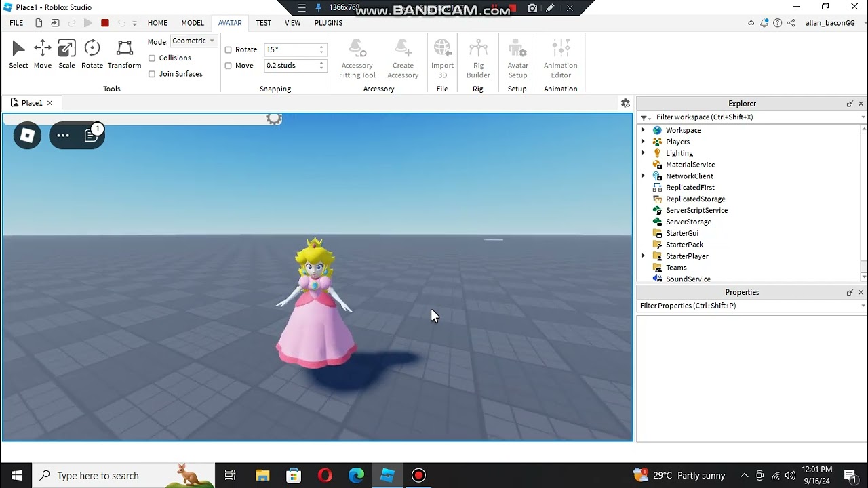Open the Bandicam screenshot camera icon
The width and height of the screenshot is (868, 488).
coord(532,8)
